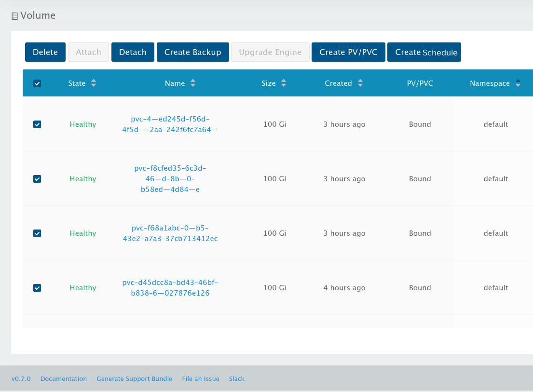This screenshot has width=533, height=392.
Task: Create a backup of selected volumes
Action: 192,52
